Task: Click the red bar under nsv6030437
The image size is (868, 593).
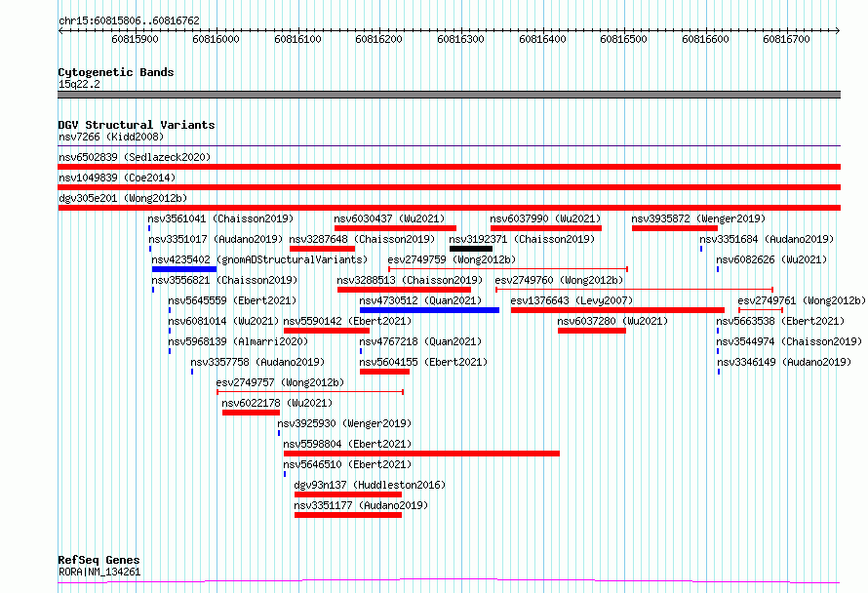Action: tap(395, 228)
